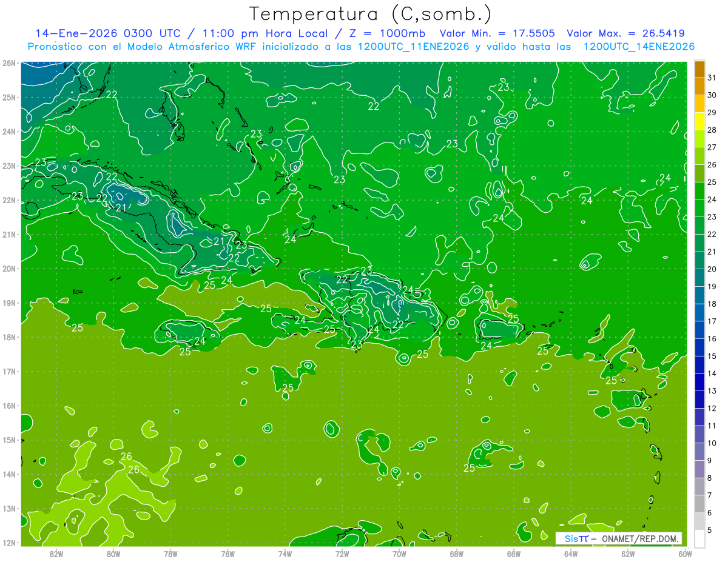
Task: Click the 'ONAMET/REP.DOM.' credit label
Action: pos(639,538)
